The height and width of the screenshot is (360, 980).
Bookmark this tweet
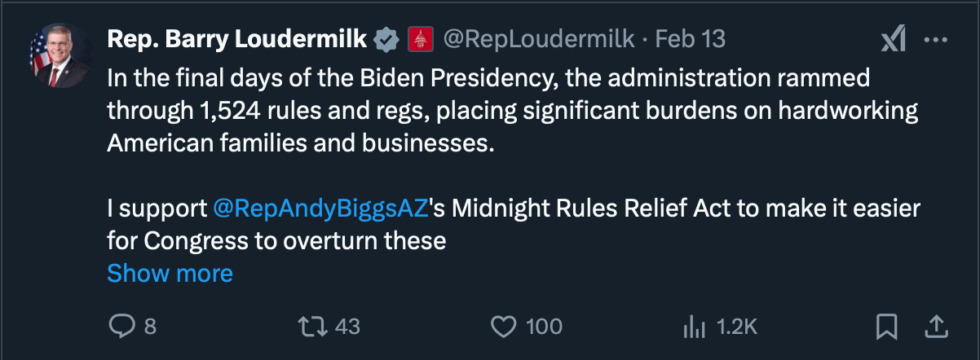pos(885,327)
